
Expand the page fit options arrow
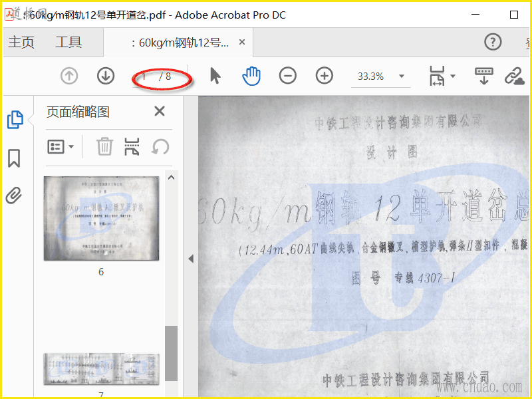(x=453, y=76)
